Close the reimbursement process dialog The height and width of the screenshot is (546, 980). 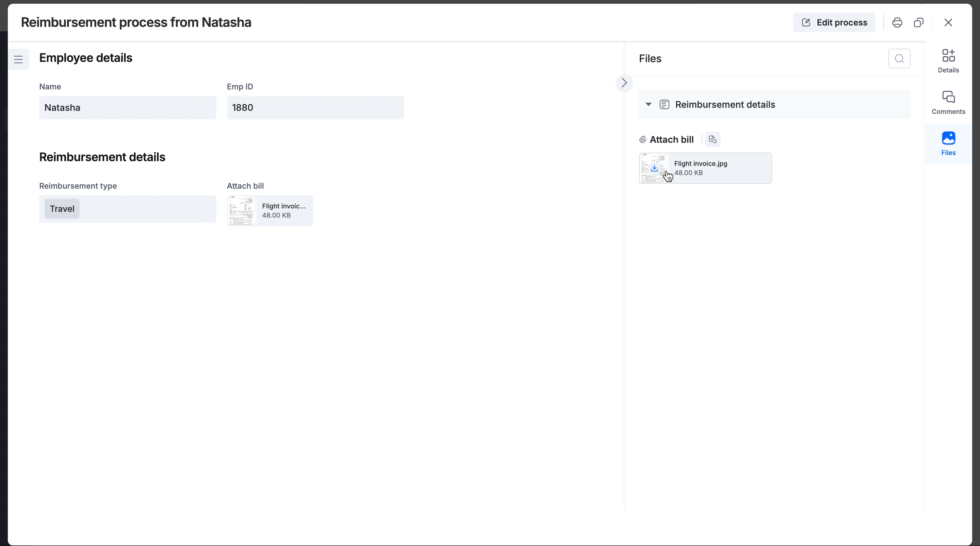(948, 22)
